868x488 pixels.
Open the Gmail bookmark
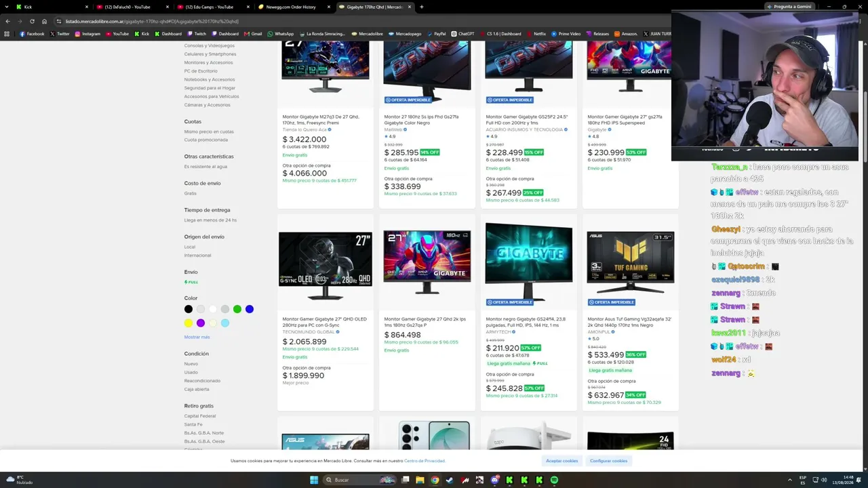coord(254,34)
